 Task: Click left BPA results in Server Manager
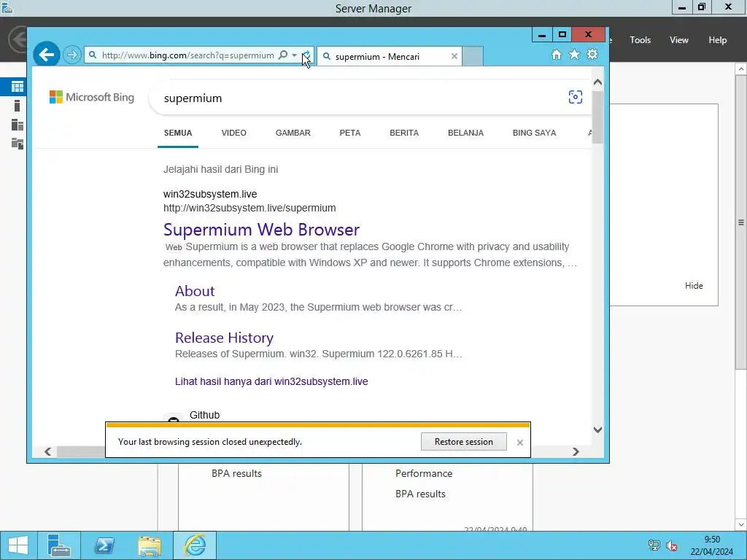(237, 473)
